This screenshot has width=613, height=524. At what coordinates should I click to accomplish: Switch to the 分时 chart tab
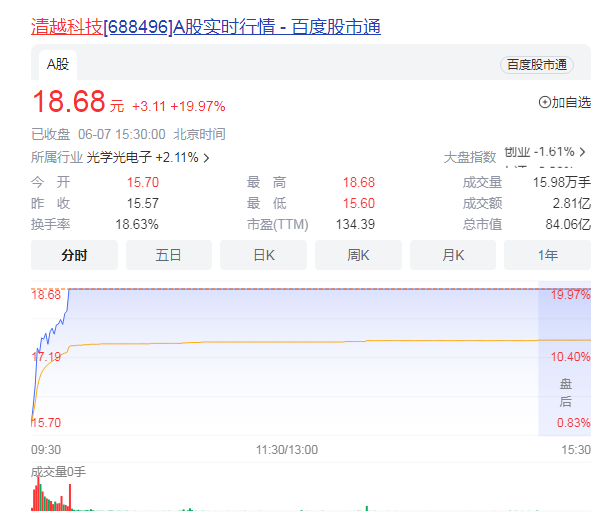click(x=74, y=255)
